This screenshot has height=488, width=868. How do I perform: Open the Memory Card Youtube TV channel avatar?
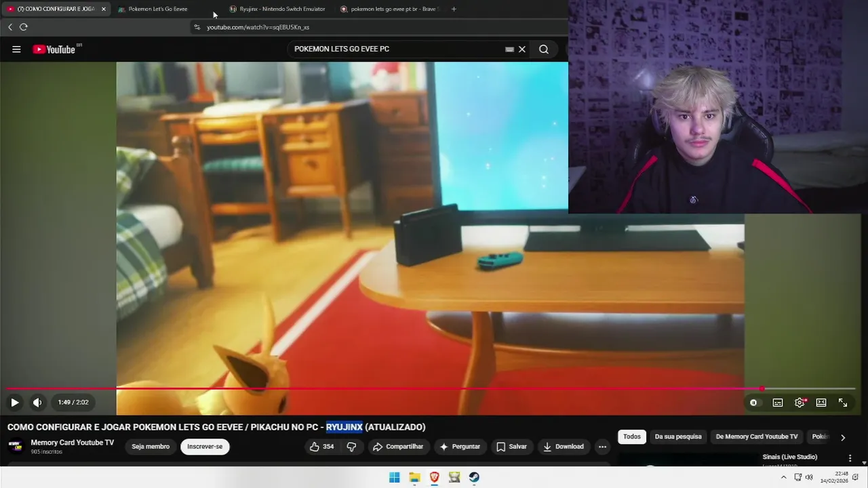pos(16,447)
